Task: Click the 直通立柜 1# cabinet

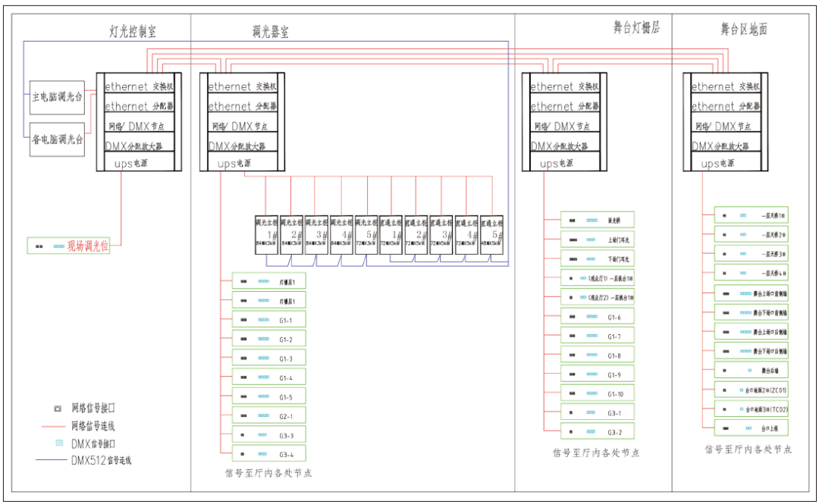Action: click(x=391, y=234)
